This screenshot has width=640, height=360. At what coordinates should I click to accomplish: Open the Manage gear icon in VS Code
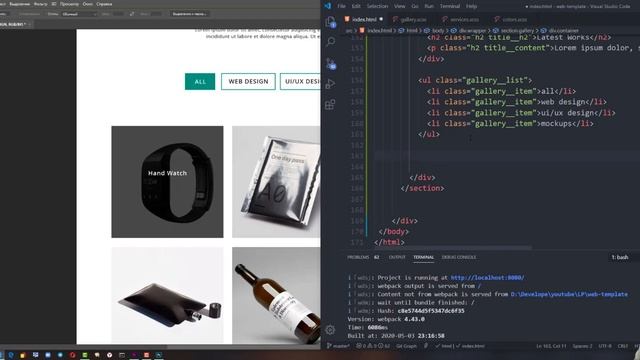330,329
